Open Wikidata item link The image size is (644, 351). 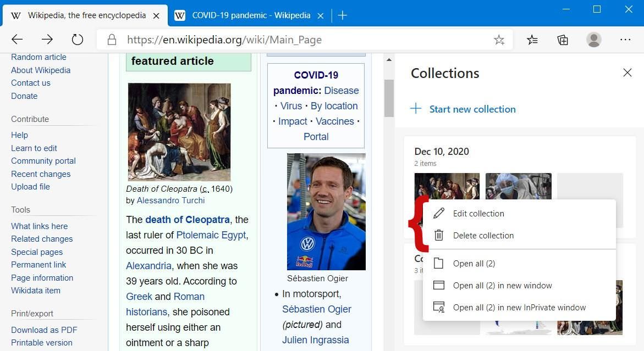coord(36,291)
